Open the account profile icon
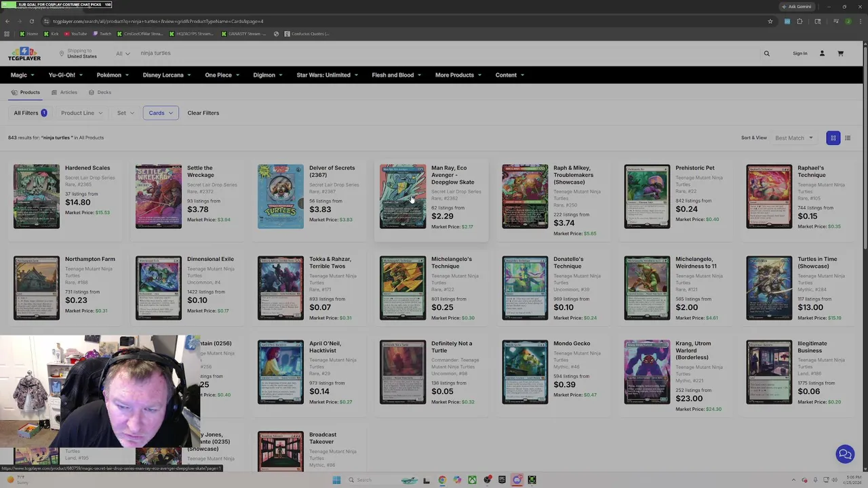868x488 pixels. pos(822,54)
